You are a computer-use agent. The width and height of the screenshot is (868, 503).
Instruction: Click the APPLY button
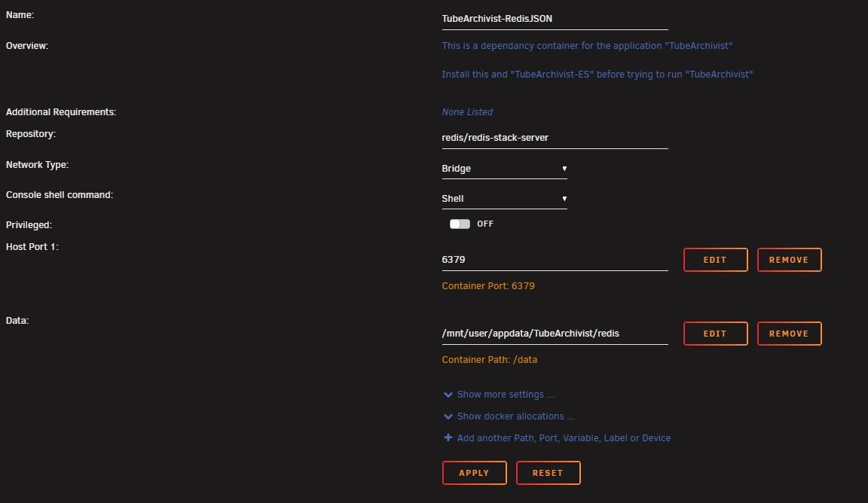point(475,473)
